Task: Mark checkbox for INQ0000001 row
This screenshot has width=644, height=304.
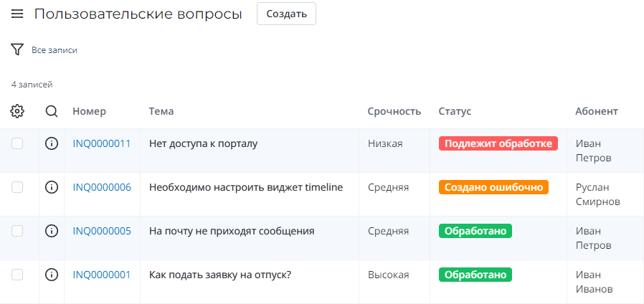Action: 17,275
